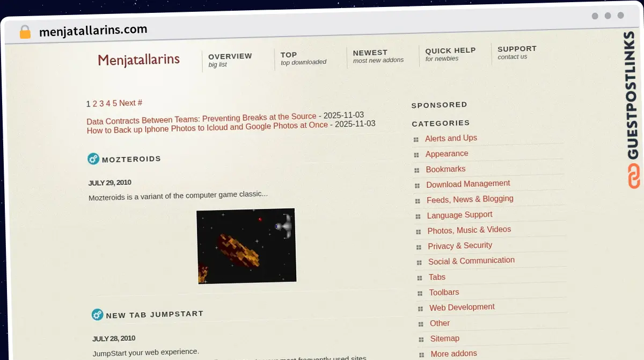The height and width of the screenshot is (360, 644).
Task: Open the Alerts and Ups category
Action: [451, 138]
